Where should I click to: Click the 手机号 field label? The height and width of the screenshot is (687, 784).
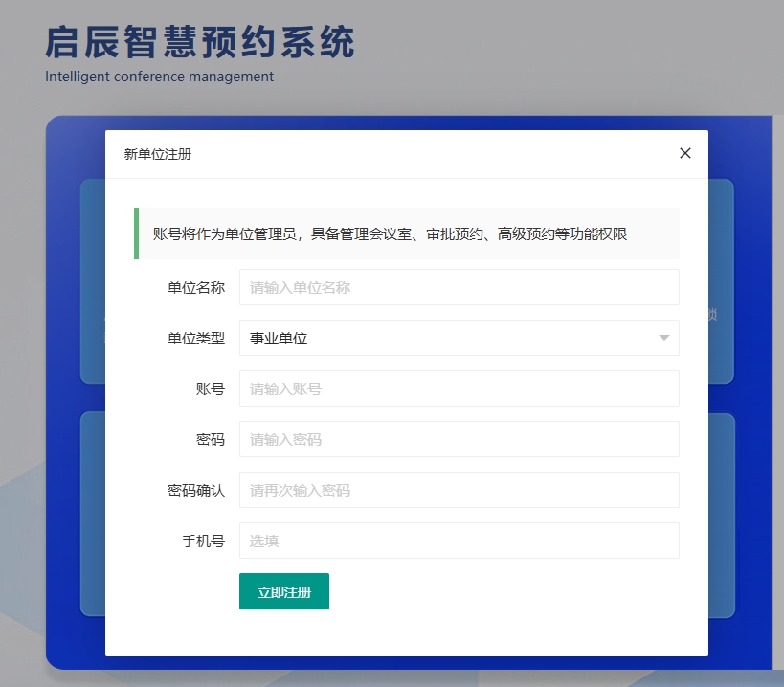pyautogui.click(x=203, y=541)
